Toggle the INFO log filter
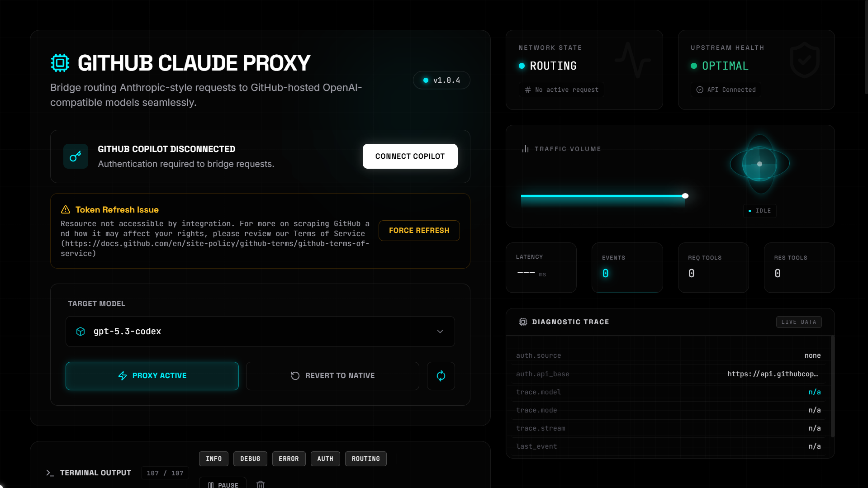This screenshot has height=488, width=868. (x=214, y=459)
